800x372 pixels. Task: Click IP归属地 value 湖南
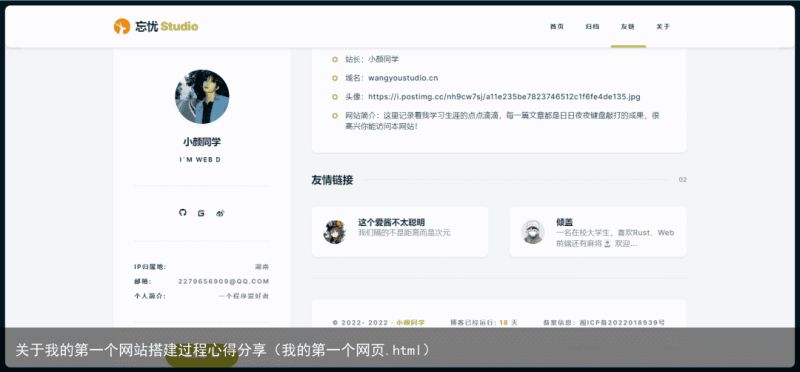coord(262,267)
